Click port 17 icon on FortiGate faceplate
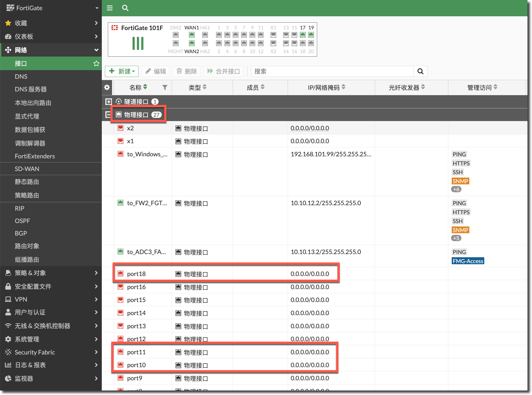Screen dimensions: 532x395 pyautogui.click(x=303, y=35)
